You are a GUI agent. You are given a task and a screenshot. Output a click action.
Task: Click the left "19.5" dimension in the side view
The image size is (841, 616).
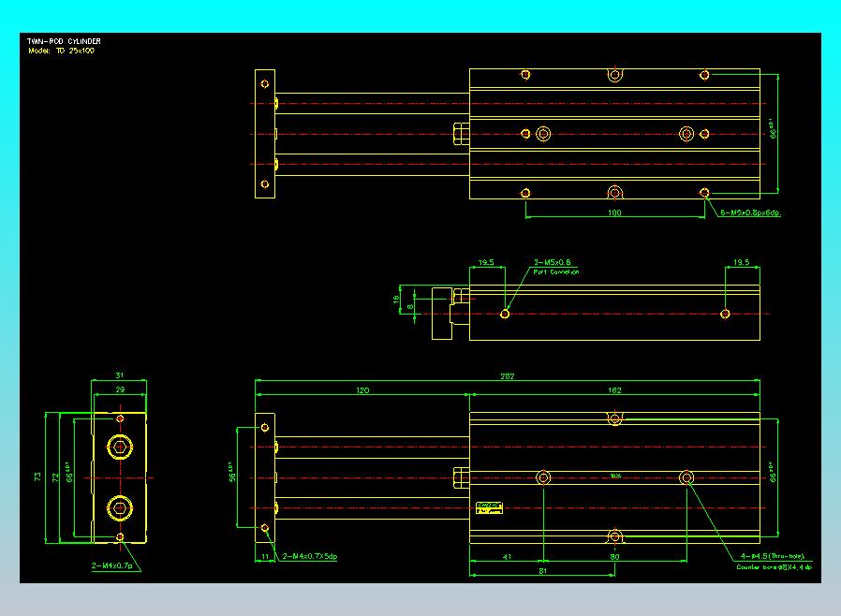tap(486, 262)
